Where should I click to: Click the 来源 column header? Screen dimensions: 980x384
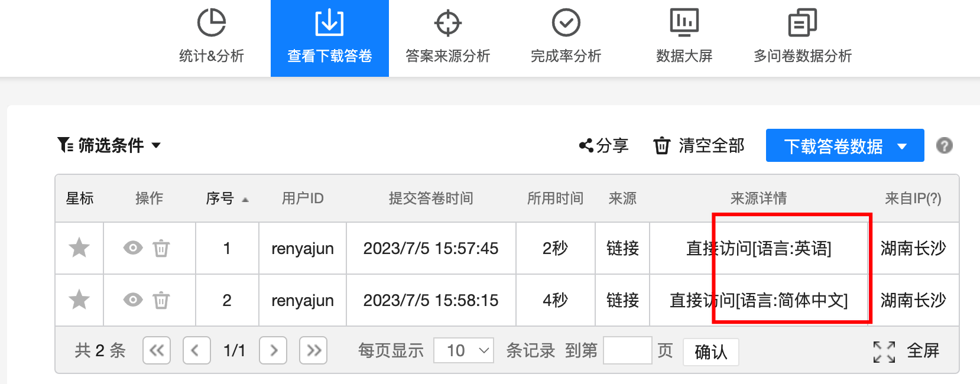(x=623, y=198)
